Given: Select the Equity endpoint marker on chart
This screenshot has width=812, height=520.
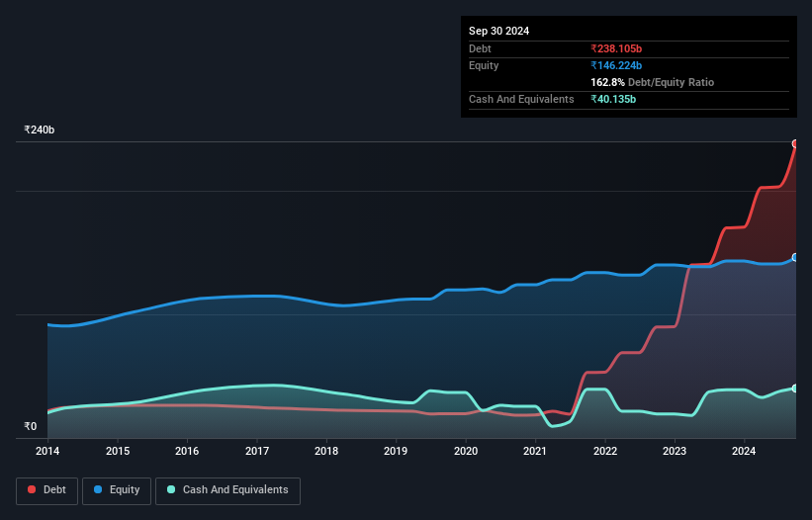Looking at the screenshot, I should pyautogui.click(x=795, y=258).
